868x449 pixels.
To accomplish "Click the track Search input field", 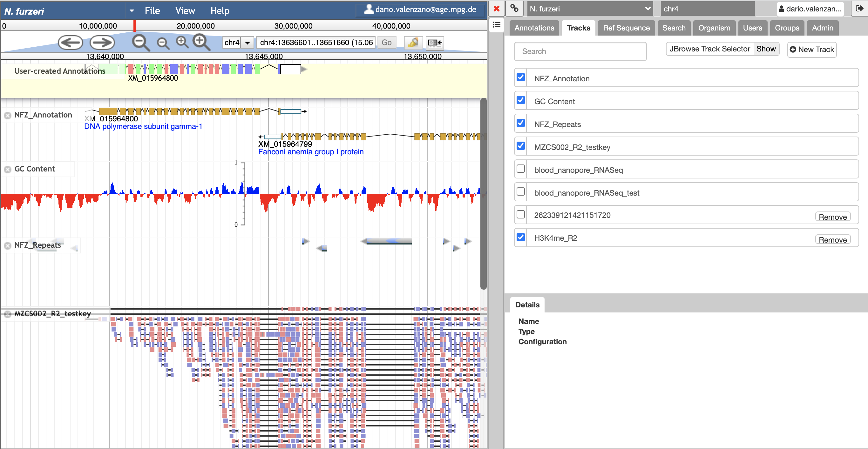I will 580,51.
